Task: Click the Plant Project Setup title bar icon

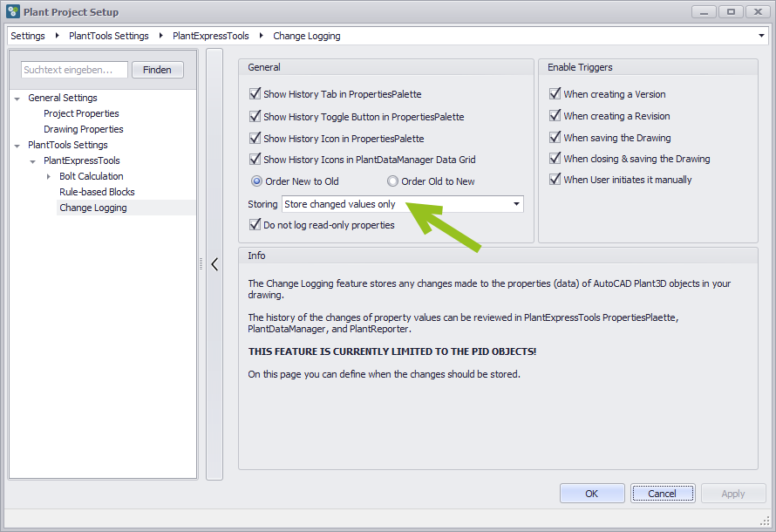Action: pos(12,12)
